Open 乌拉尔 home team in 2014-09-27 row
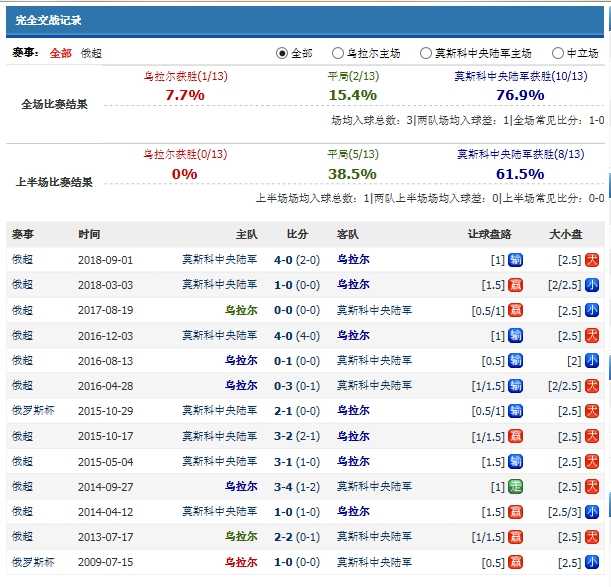Viewport: 611px width, 587px height. (241, 486)
